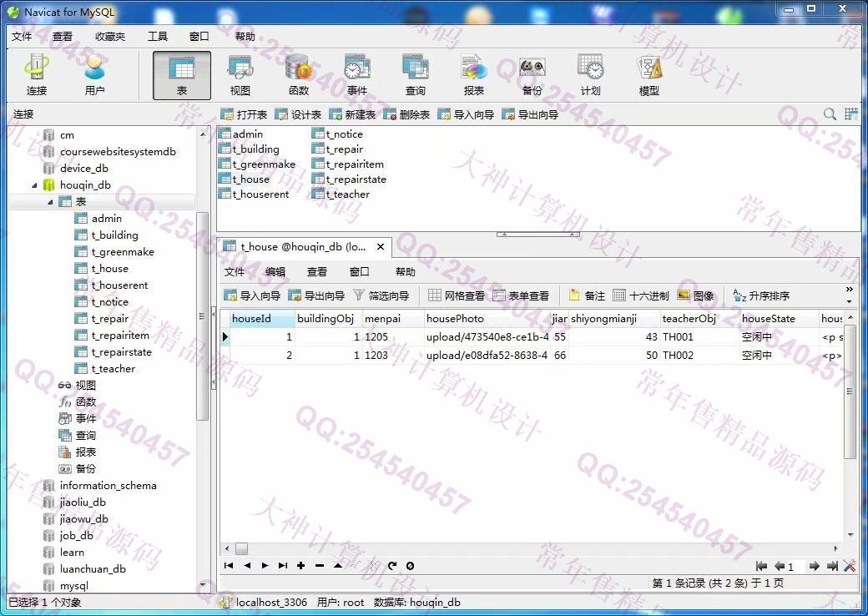Click the search magnifier icon
The image size is (868, 616).
830,114
